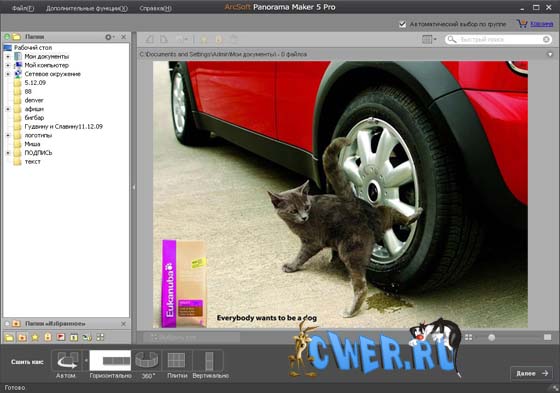Click the shopping cart icon
This screenshot has height=393, width=560.
522,24
